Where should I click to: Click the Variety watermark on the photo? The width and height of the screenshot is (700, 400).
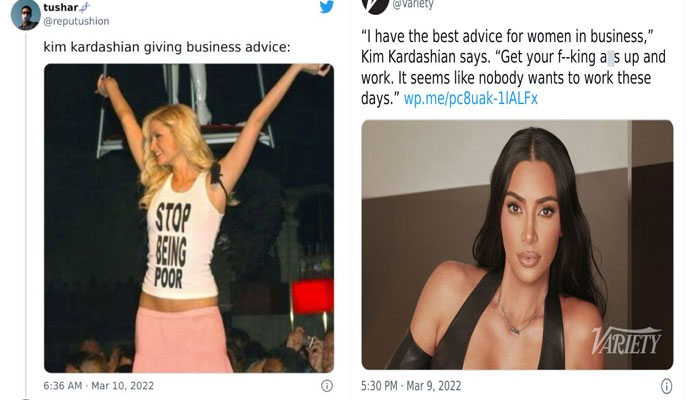tap(626, 340)
